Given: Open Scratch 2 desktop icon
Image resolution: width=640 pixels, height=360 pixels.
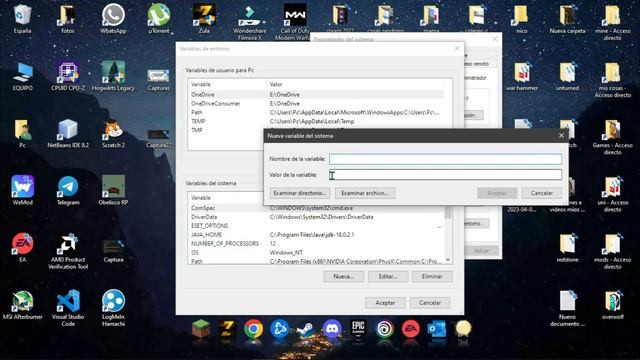Looking at the screenshot, I should pyautogui.click(x=113, y=133).
